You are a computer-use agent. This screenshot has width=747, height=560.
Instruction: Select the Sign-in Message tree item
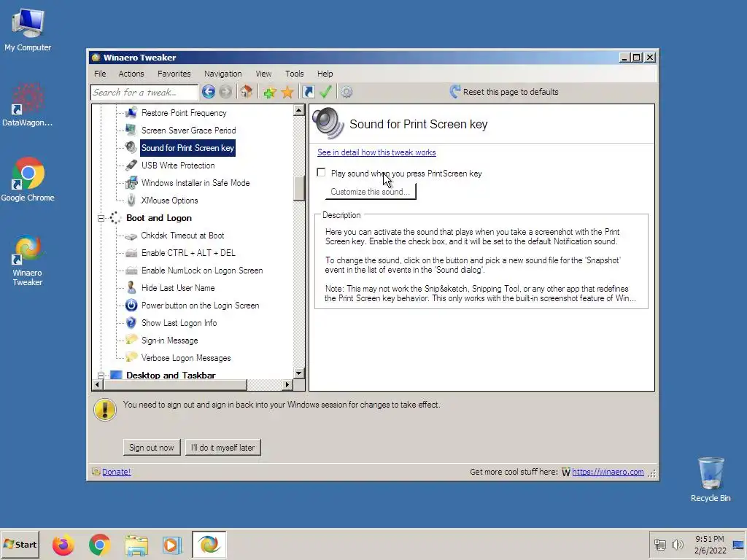[169, 341]
